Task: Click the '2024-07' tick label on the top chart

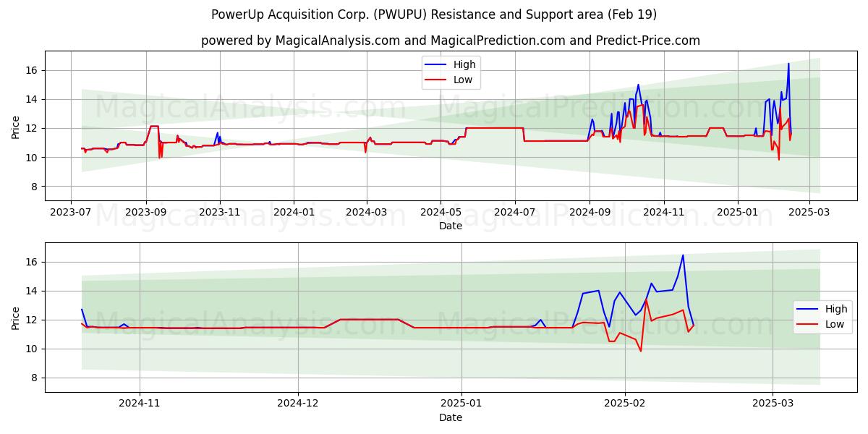Action: tap(514, 212)
